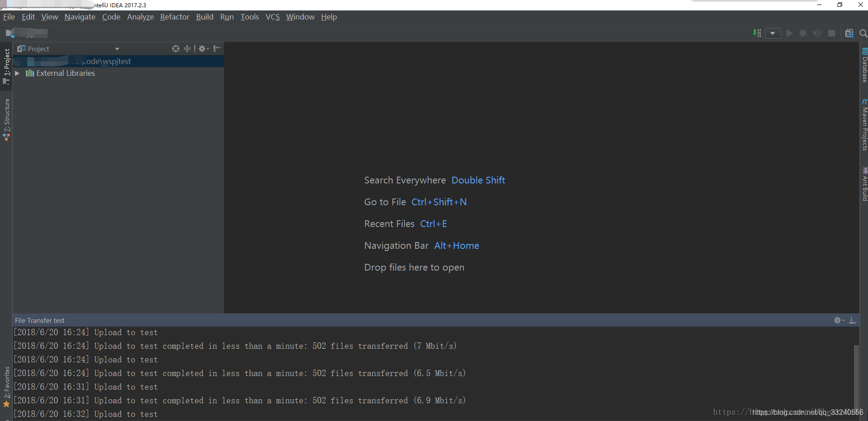Click the project icon in the navigation bar
868x421 pixels.
10,33
